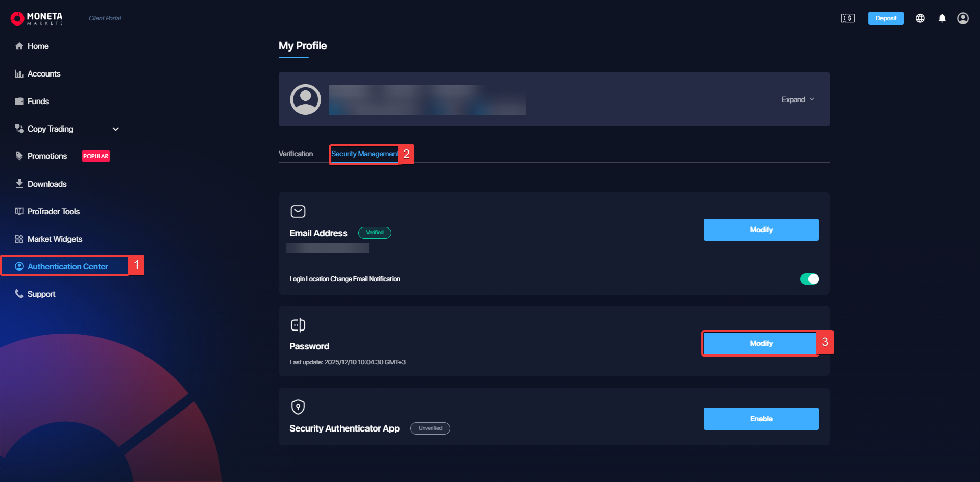Click the Downloads arrow icon

tap(19, 183)
